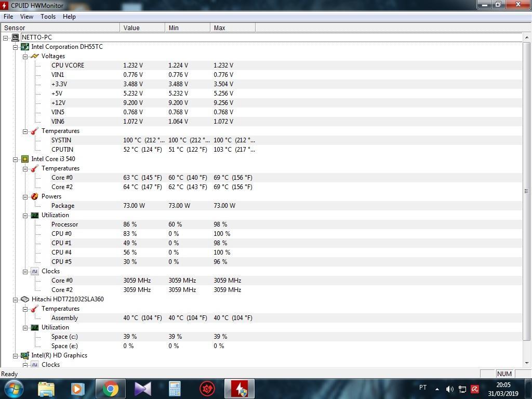Screen dimensions: 532x399
Task: Open the Windows Start menu
Action: point(14,389)
